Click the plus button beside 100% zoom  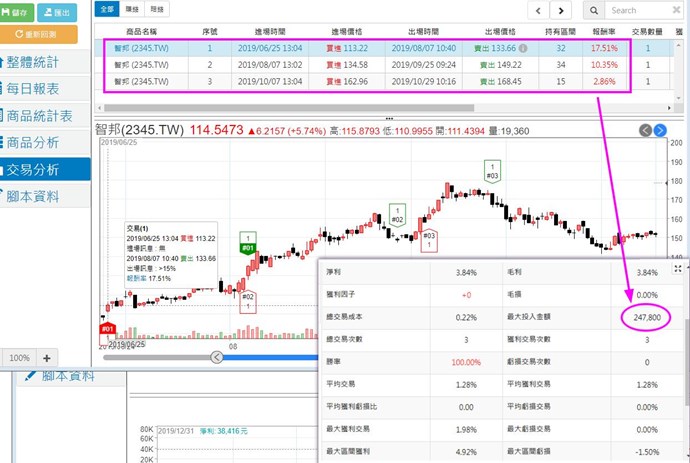[x=46, y=357]
